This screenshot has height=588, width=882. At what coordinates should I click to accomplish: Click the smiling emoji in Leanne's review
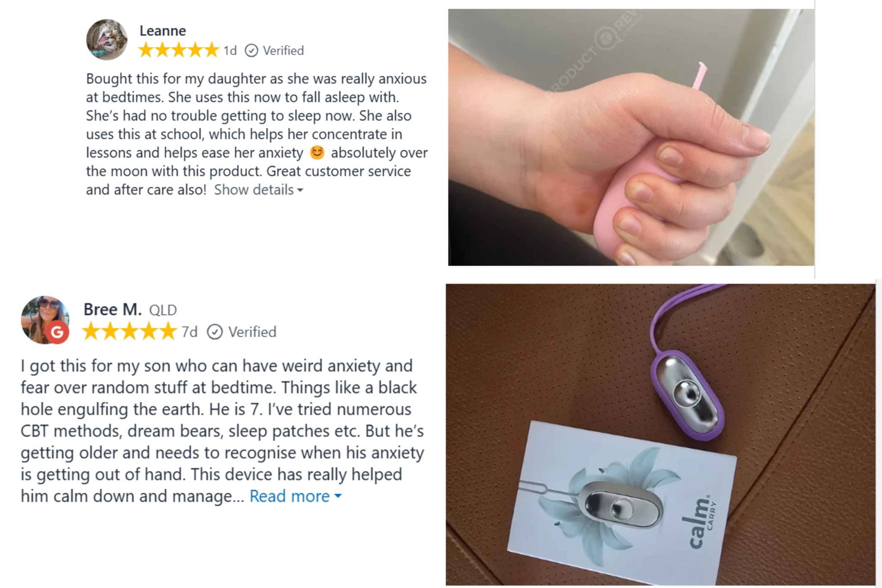317,152
